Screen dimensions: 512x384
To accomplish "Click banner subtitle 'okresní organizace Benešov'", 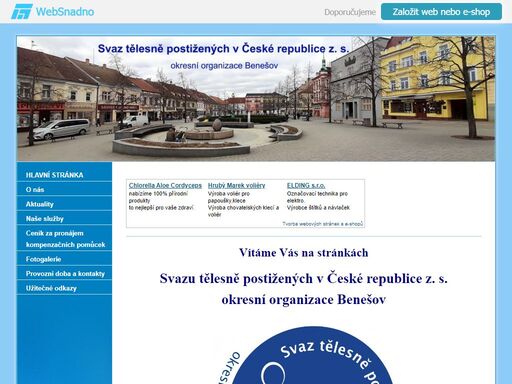I will point(224,66).
